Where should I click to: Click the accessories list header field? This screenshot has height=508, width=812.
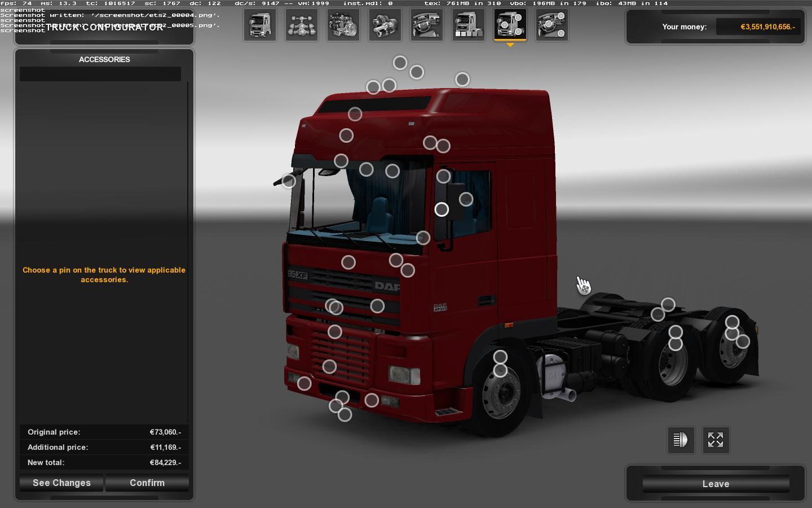click(100, 74)
